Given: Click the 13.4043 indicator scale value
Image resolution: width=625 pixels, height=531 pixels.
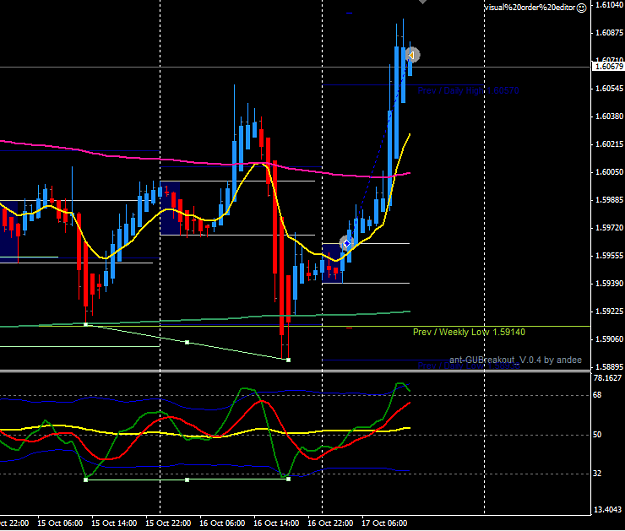Looking at the screenshot, I should click(x=608, y=510).
